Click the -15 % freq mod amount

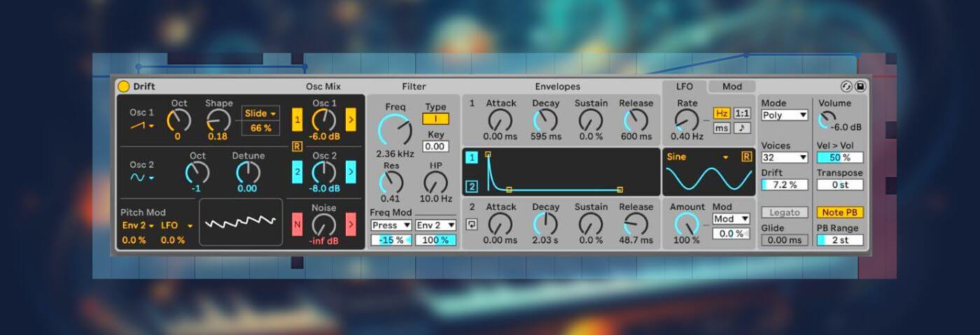point(391,240)
